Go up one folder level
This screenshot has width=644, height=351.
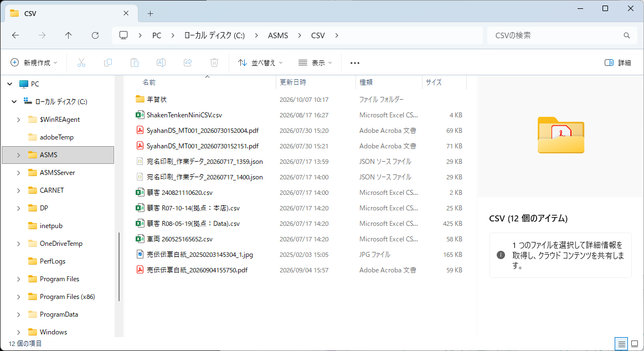click(x=69, y=35)
